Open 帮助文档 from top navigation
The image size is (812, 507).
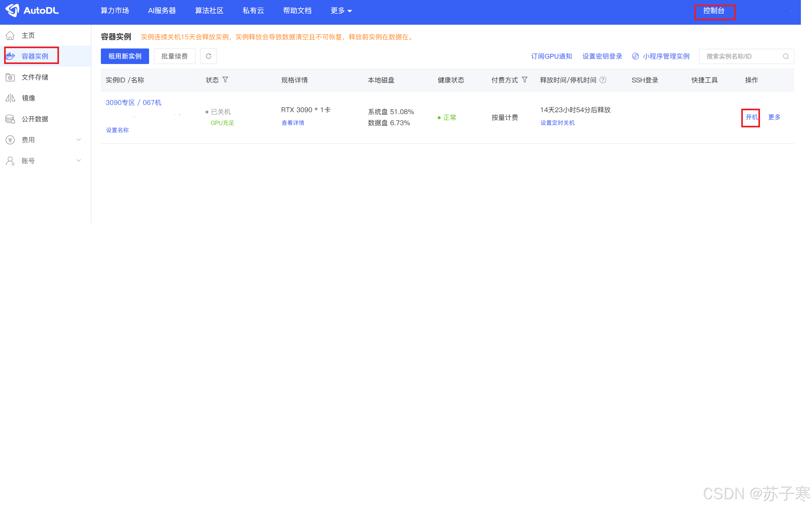pos(297,11)
